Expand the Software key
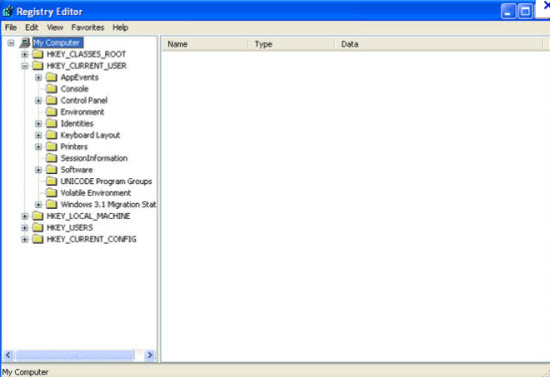Screen dimensions: 550x377 (39, 170)
